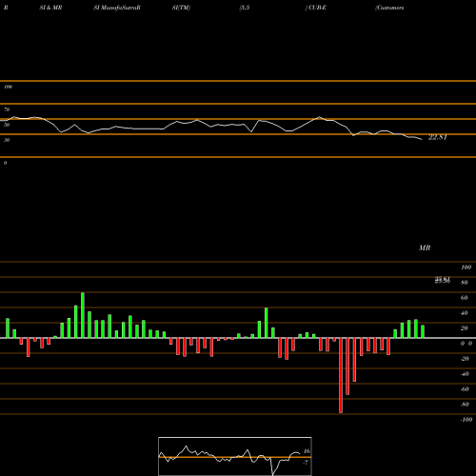This screenshot has width=476, height=476.
Task: Click the -20 label on MR axis
Action: (x=465, y=359)
